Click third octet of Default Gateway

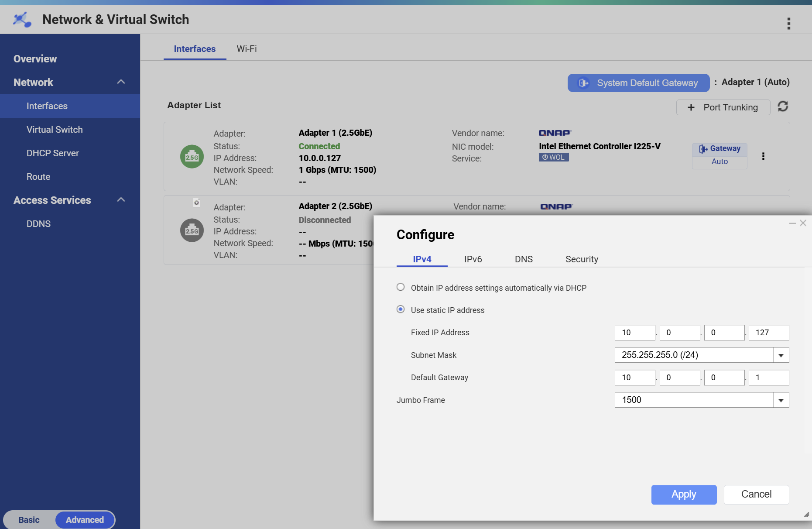tap(724, 378)
